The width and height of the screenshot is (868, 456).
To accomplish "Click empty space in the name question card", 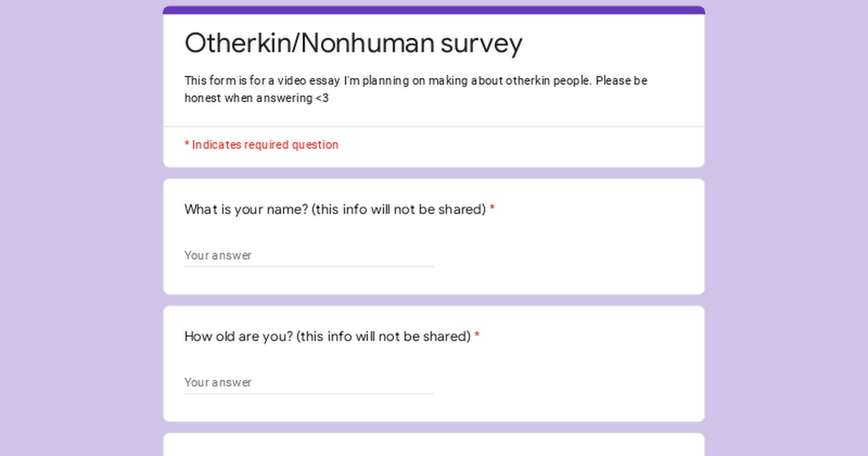I will [579, 253].
